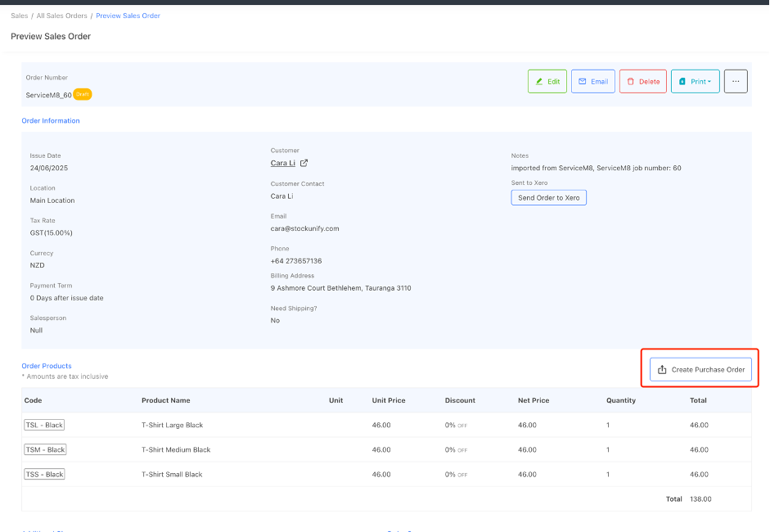770x532 pixels.
Task: Click the imported from ServiceM8 note text
Action: tap(596, 168)
